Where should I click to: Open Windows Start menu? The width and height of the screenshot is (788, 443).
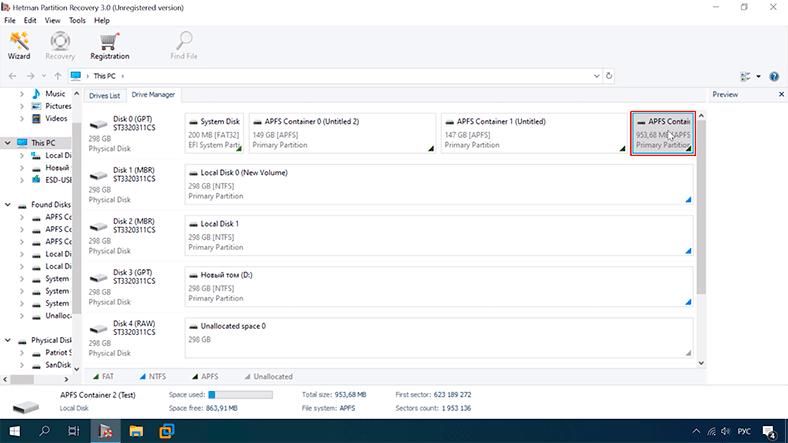(15, 431)
